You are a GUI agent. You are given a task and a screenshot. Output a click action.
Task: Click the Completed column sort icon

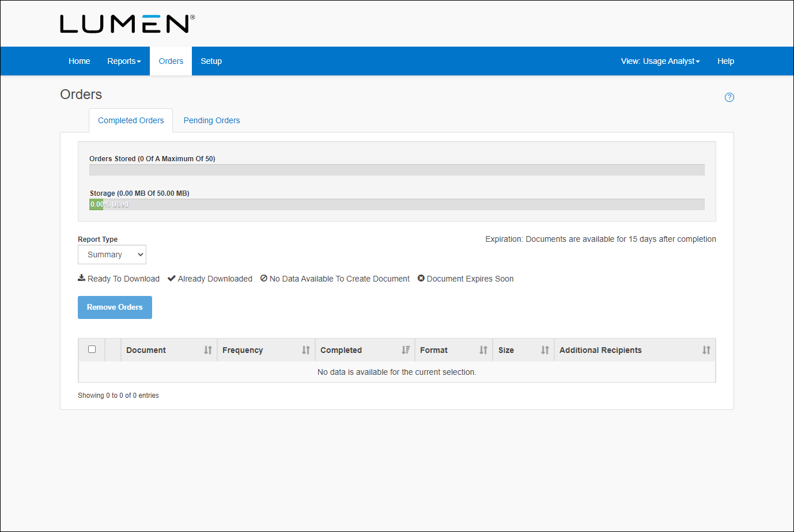406,350
